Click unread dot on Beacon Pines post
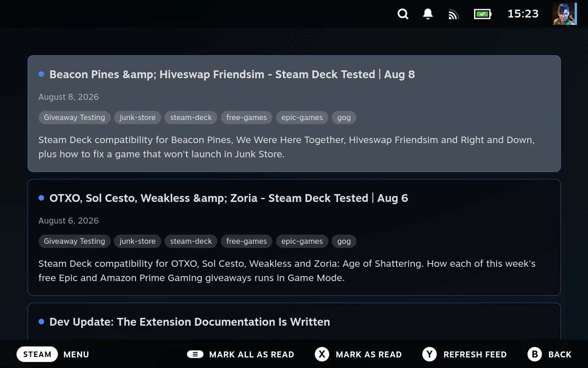This screenshot has width=588, height=368. coord(41,74)
